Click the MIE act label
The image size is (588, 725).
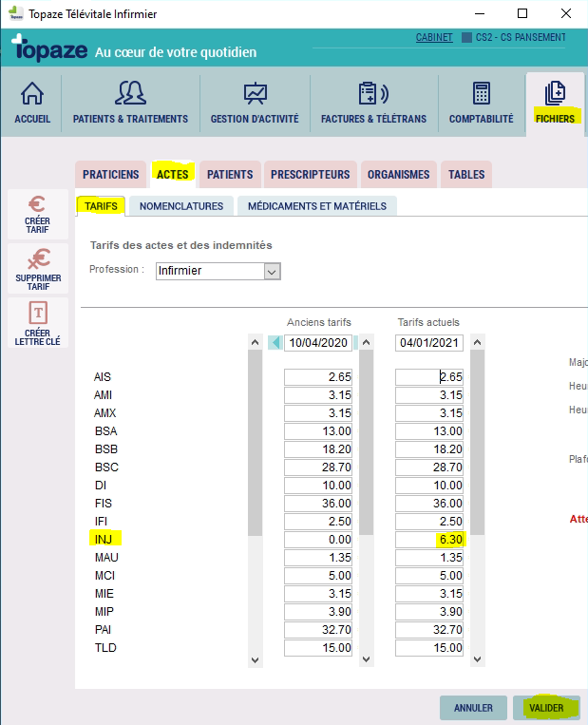pos(104,594)
